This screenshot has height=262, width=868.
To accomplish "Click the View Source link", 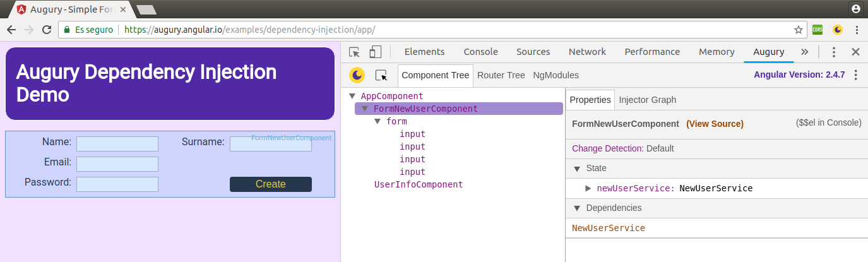I will point(715,124).
